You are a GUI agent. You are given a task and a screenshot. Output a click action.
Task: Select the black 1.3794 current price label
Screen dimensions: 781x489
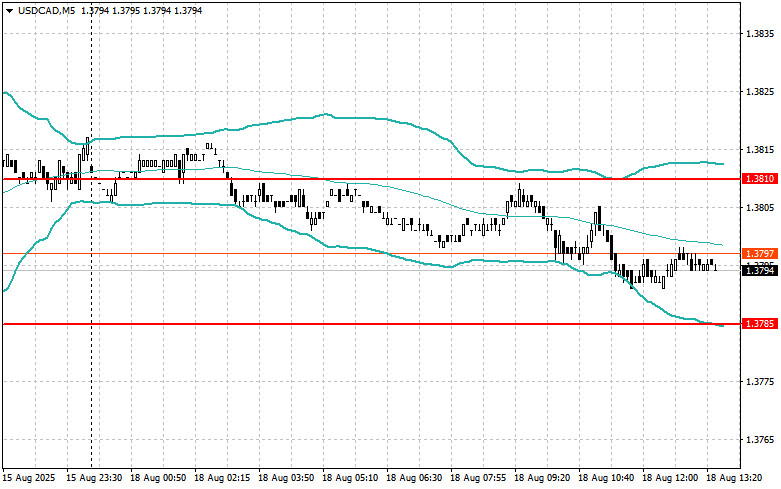pyautogui.click(x=760, y=271)
